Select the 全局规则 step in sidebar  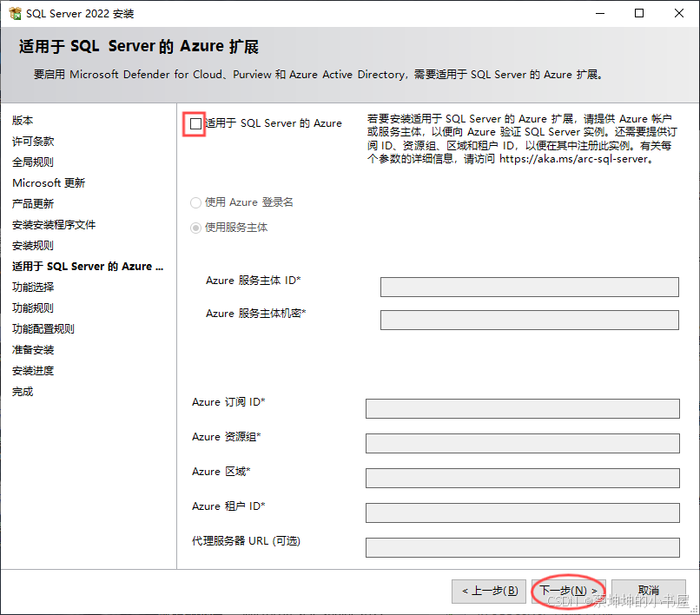point(33,162)
